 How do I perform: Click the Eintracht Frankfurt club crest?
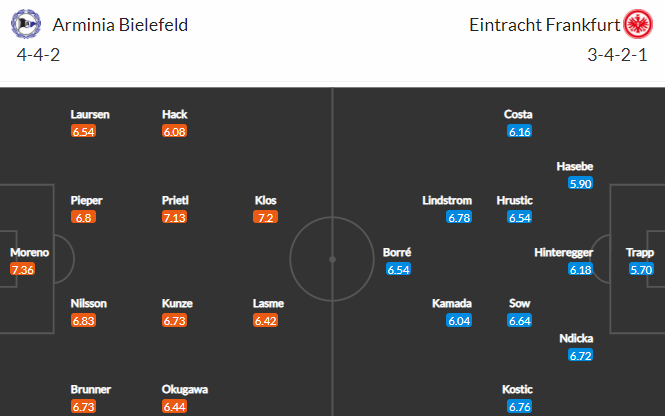[638, 24]
